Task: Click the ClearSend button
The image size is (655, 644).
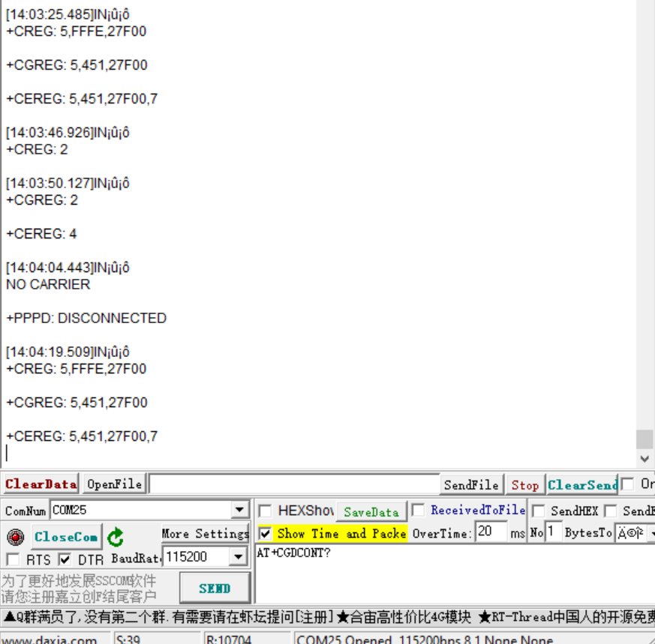Action: tap(582, 485)
